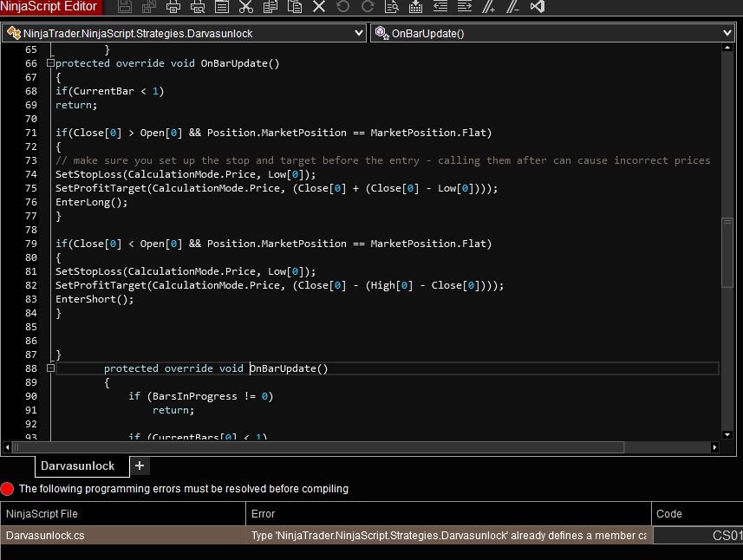Viewport: 743px width, 560px height.
Task: Open Visual Studio via toolbar icon
Action: pyautogui.click(x=537, y=7)
